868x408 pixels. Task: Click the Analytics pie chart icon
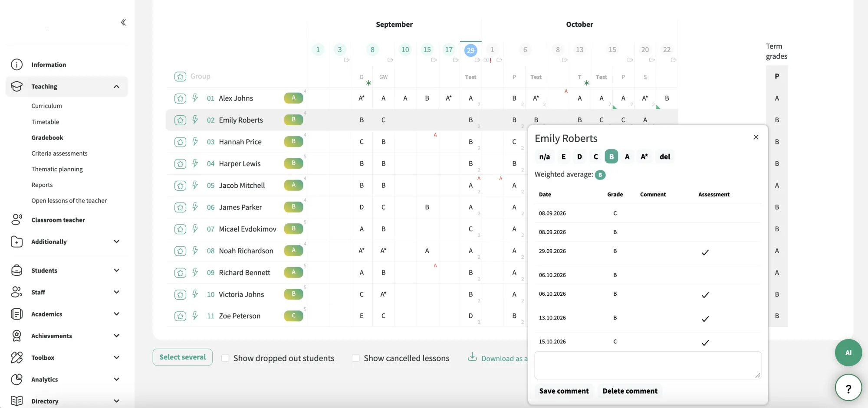click(16, 379)
